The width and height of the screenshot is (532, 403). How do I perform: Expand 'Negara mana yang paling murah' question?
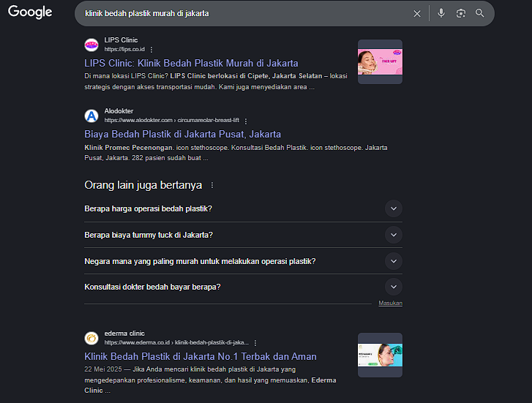[394, 261]
